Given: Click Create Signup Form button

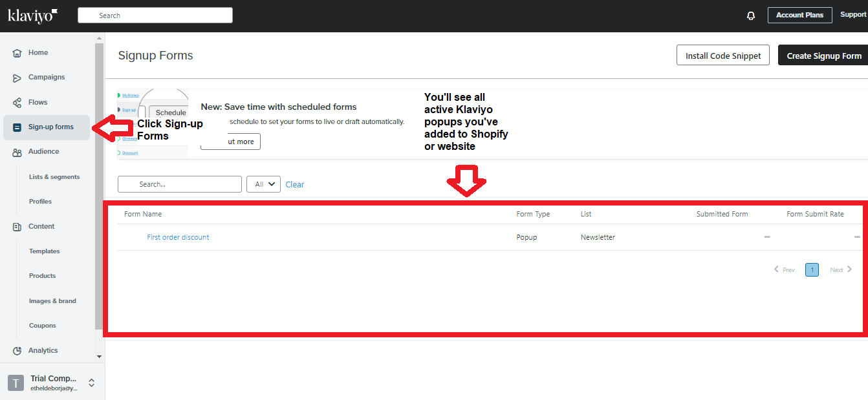Looking at the screenshot, I should [823, 56].
